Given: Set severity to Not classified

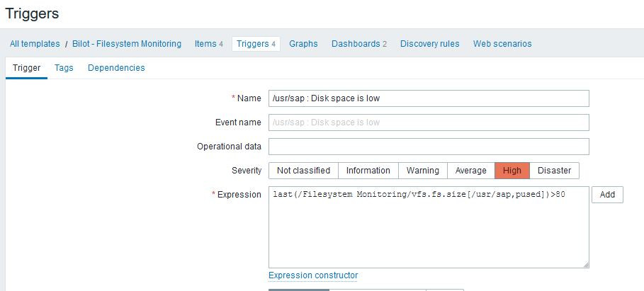Looking at the screenshot, I should click(303, 171).
